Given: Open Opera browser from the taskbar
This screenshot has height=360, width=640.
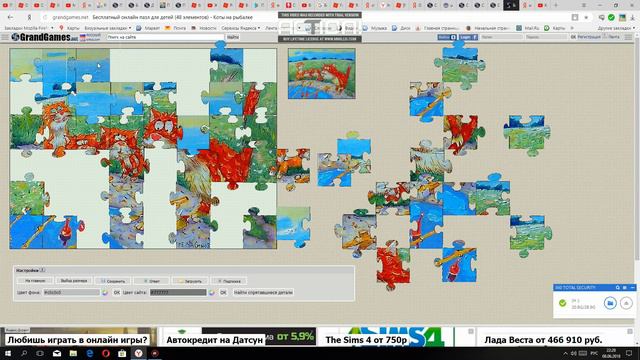Looking at the screenshot, I should (106, 353).
